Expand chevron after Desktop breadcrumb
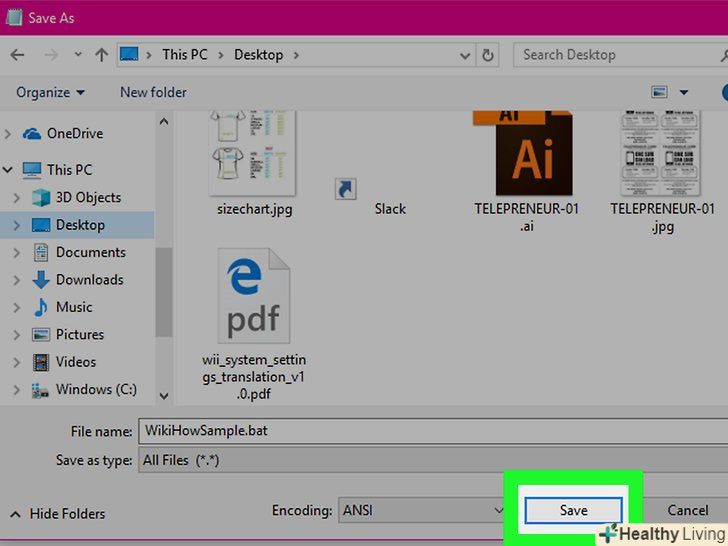 coord(296,55)
